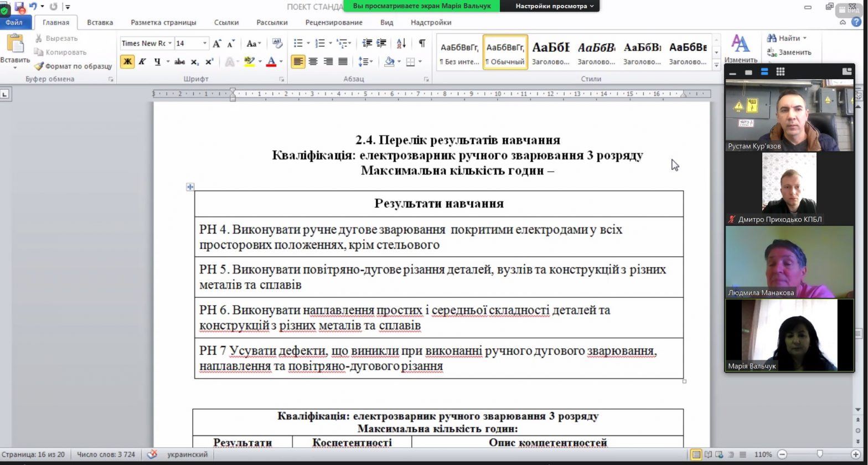868x465 pixels.
Task: Click the zoom slider in status bar
Action: [820, 454]
